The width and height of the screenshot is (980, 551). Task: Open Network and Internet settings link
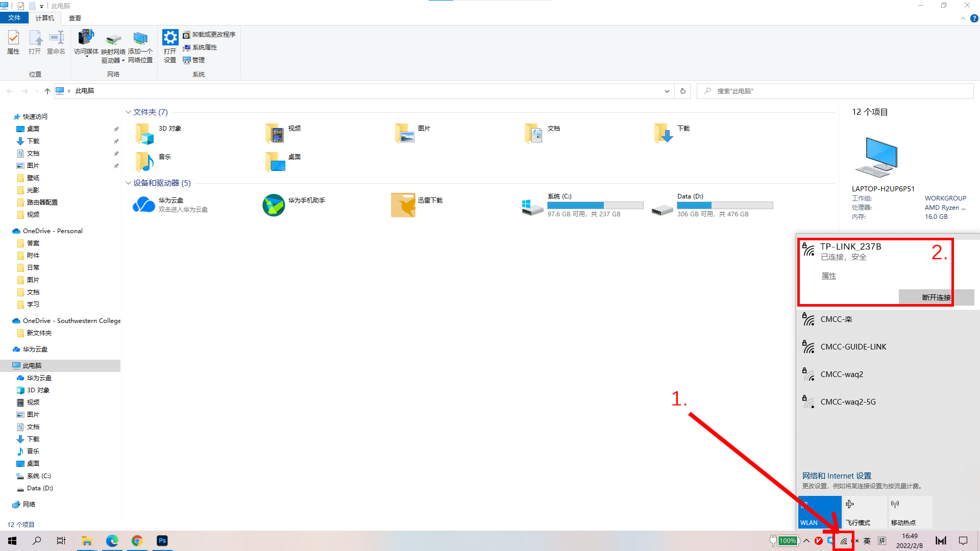click(837, 476)
